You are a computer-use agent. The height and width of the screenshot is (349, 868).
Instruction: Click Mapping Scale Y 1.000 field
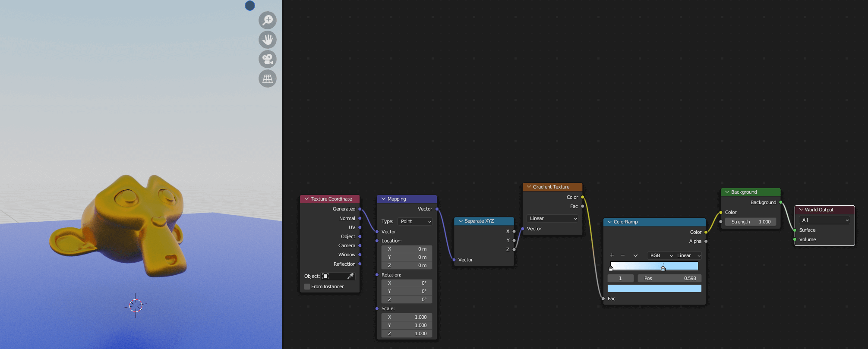[407, 325]
